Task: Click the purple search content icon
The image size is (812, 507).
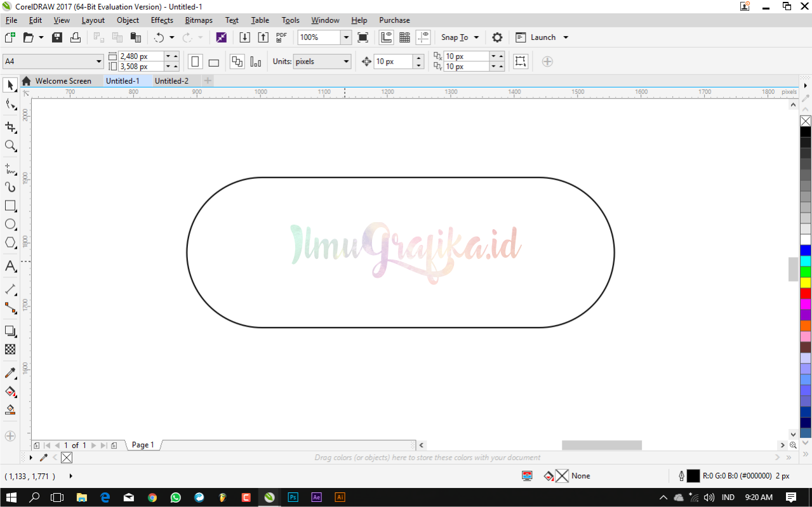Action: pos(221,37)
